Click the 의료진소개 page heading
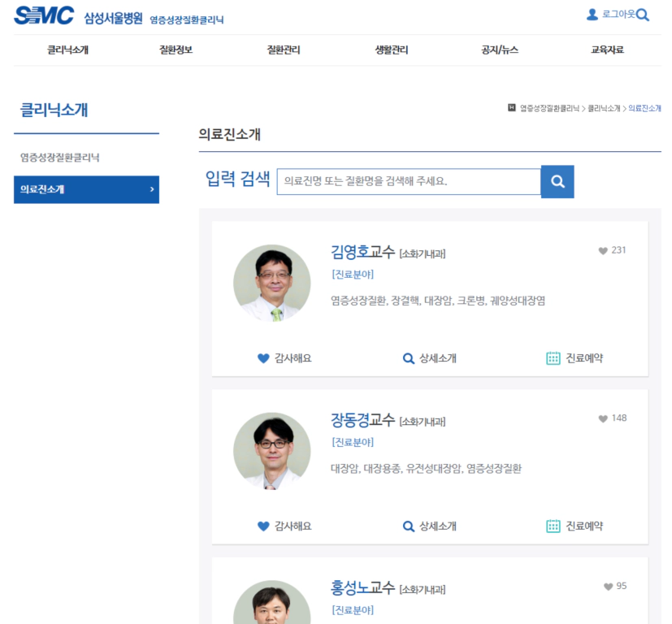This screenshot has height=624, width=672. point(229,135)
